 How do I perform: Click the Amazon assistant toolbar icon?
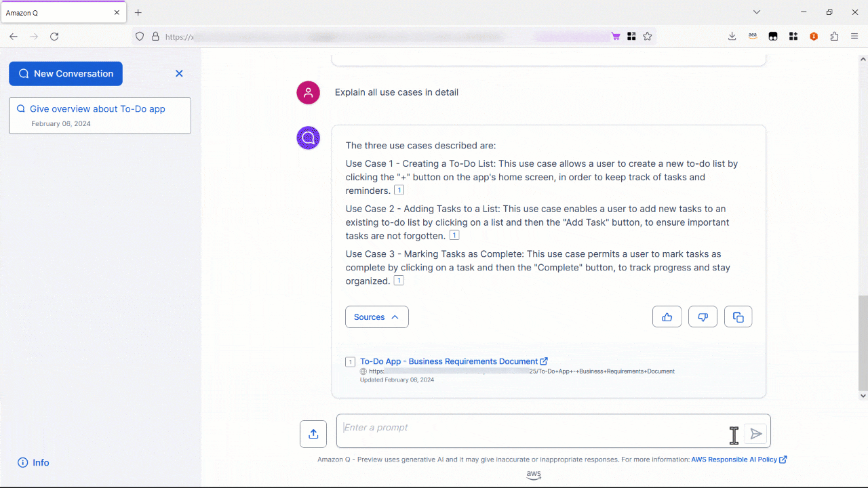pos(752,36)
